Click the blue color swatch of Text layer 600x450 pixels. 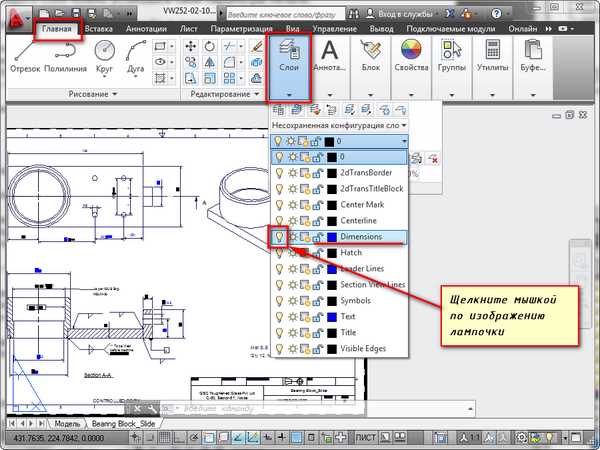(x=330, y=317)
